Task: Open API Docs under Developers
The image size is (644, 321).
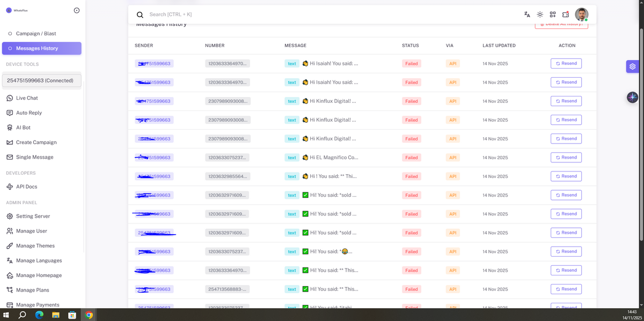Action: click(26, 186)
